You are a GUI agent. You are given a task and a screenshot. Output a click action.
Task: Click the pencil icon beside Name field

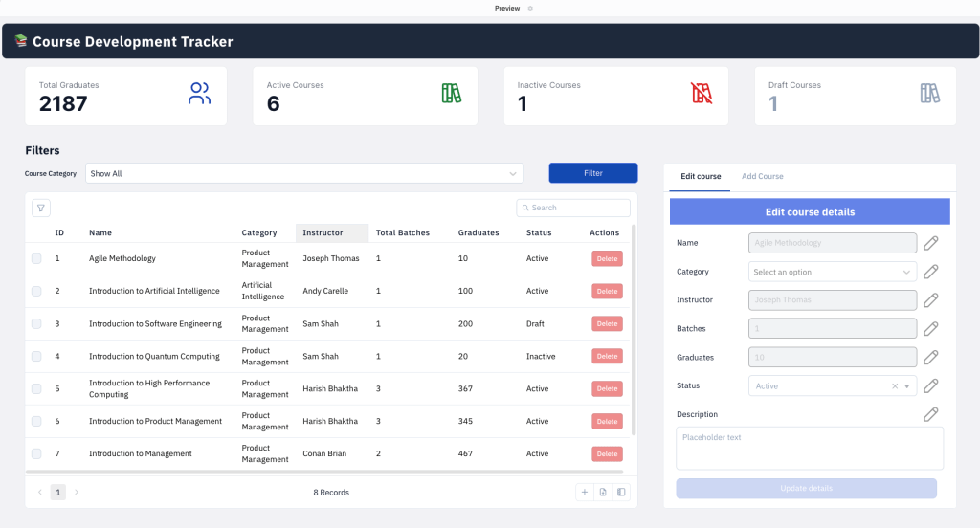930,243
